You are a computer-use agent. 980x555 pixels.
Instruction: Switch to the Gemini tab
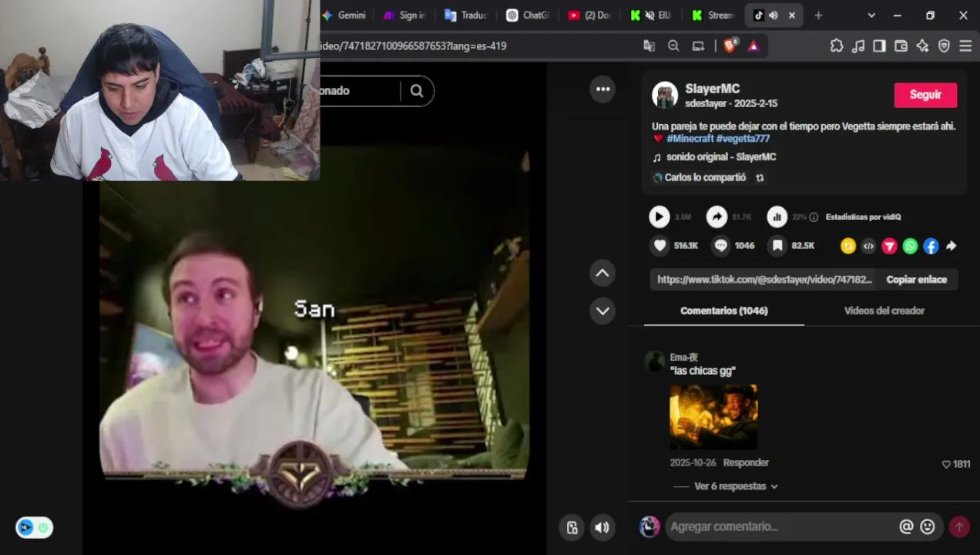click(x=344, y=15)
